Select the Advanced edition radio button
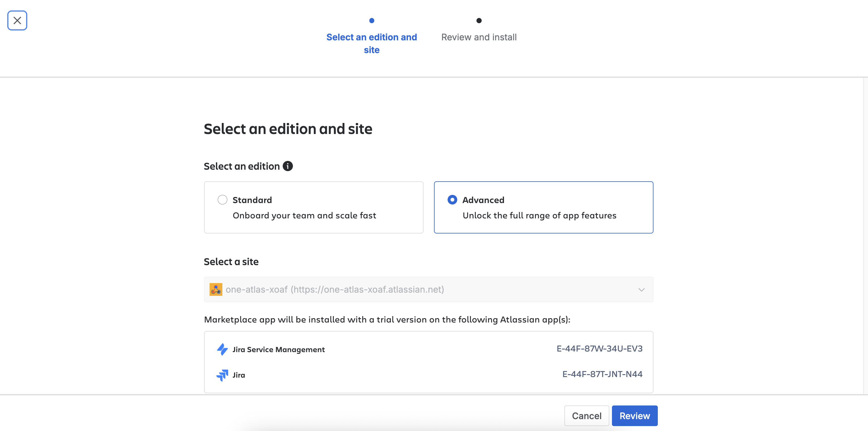 pos(452,200)
